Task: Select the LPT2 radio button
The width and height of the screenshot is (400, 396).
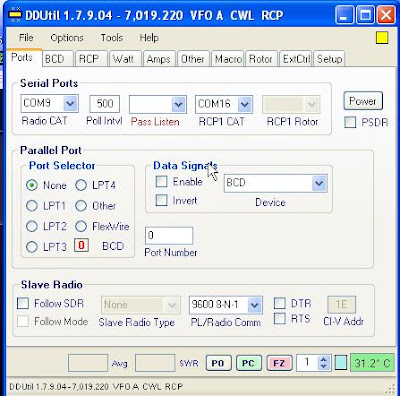Action: point(32,226)
